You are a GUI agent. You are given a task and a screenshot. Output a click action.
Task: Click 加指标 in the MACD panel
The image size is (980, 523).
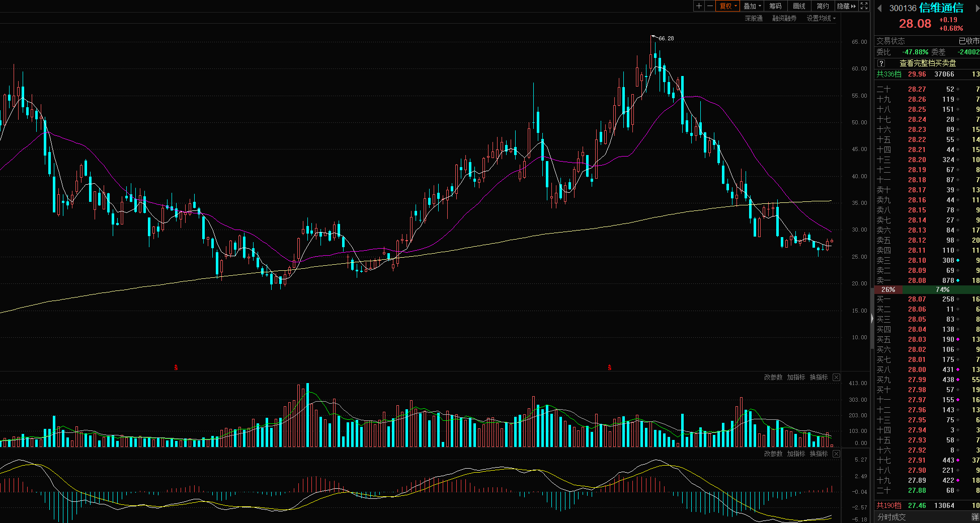[x=796, y=454]
